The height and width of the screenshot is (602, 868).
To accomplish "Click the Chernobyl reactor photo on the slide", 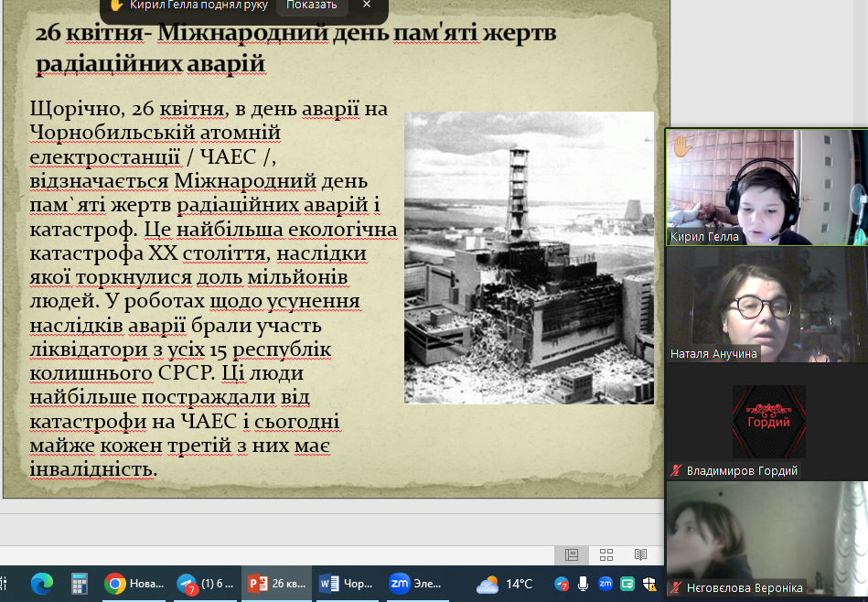I will [529, 257].
